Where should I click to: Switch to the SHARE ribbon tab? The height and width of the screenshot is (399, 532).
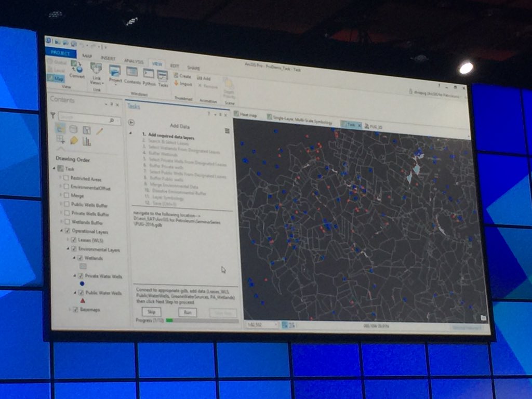tap(193, 68)
